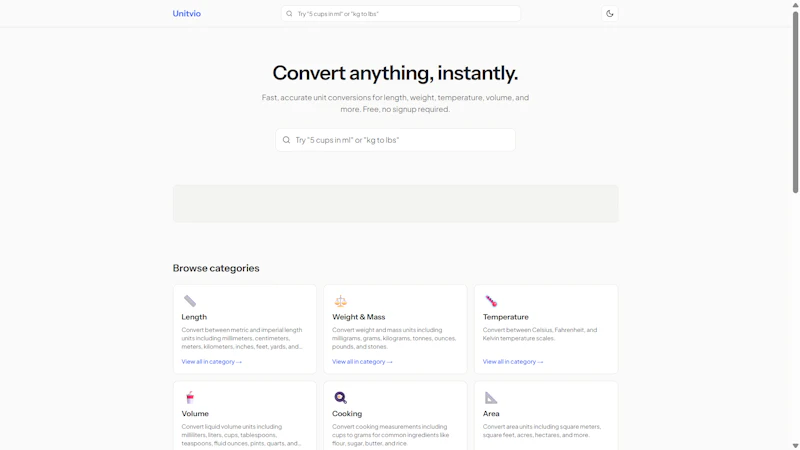Image resolution: width=800 pixels, height=450 pixels.
Task: Click the page vertical scrollbar thumb
Action: tap(795, 102)
